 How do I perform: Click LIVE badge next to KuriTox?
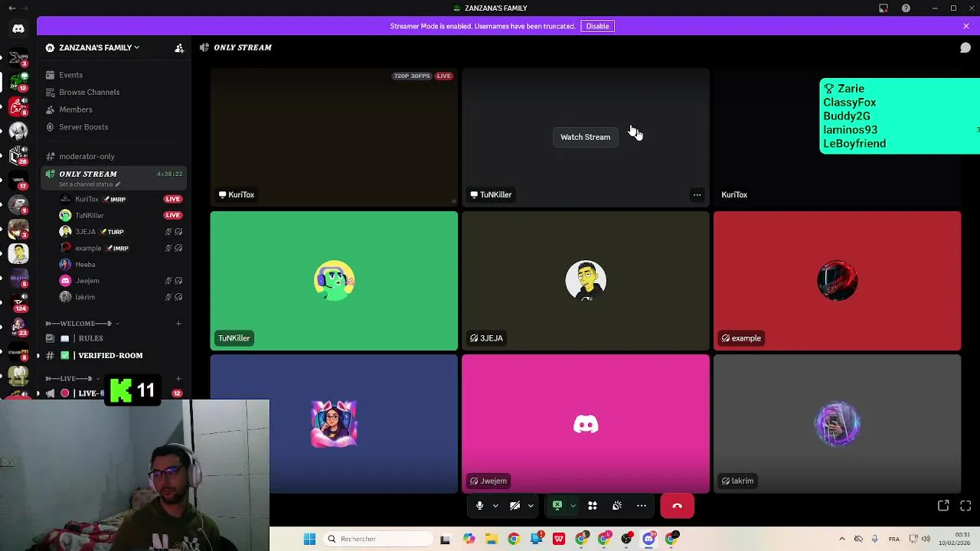pyautogui.click(x=173, y=199)
